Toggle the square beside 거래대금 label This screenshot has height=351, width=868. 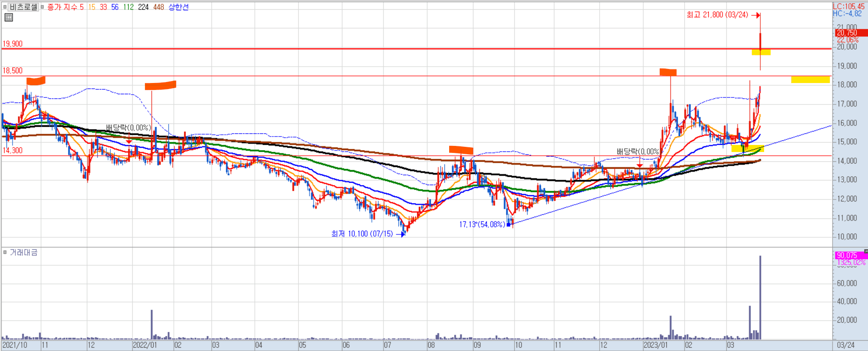[x=5, y=252]
